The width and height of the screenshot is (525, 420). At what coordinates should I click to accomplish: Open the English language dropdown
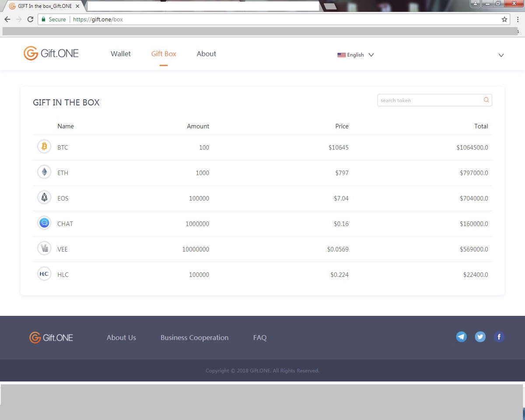355,55
